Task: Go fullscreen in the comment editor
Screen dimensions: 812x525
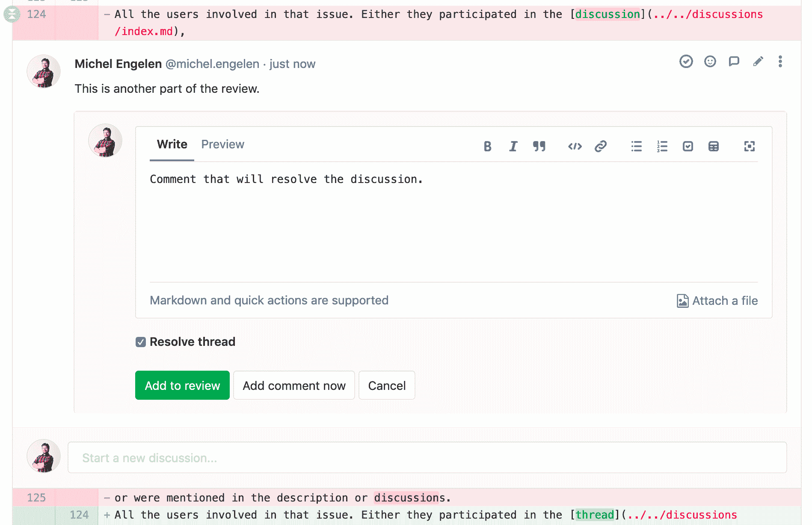Action: pos(750,146)
